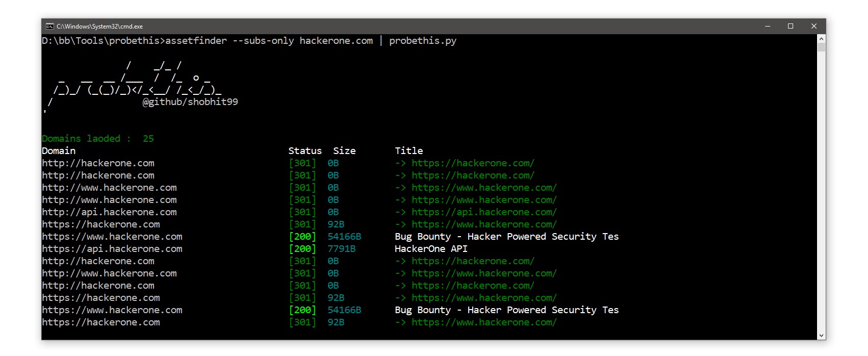The height and width of the screenshot is (356, 868).
Task: Click the -> https://api.hackerone.com/ redirect target
Action: tap(476, 212)
